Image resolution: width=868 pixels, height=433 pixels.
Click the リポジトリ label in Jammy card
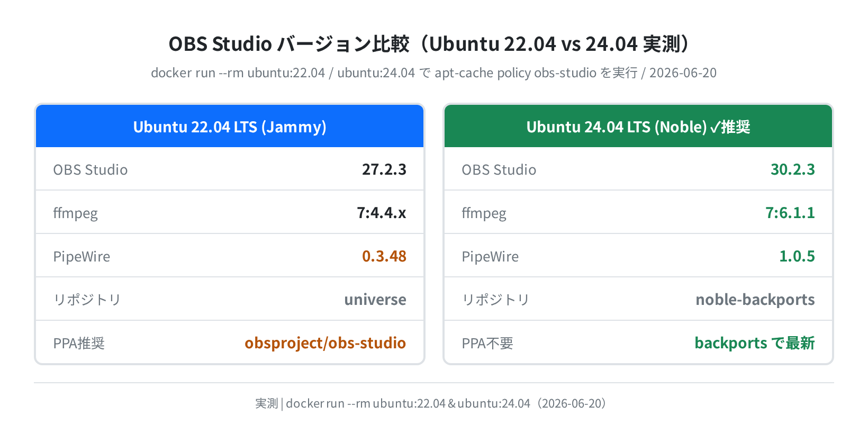coord(87,300)
